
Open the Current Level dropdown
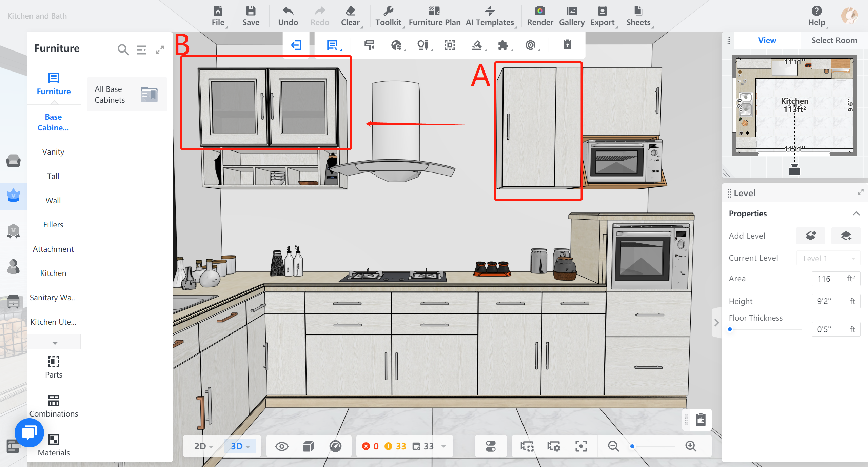pyautogui.click(x=828, y=258)
